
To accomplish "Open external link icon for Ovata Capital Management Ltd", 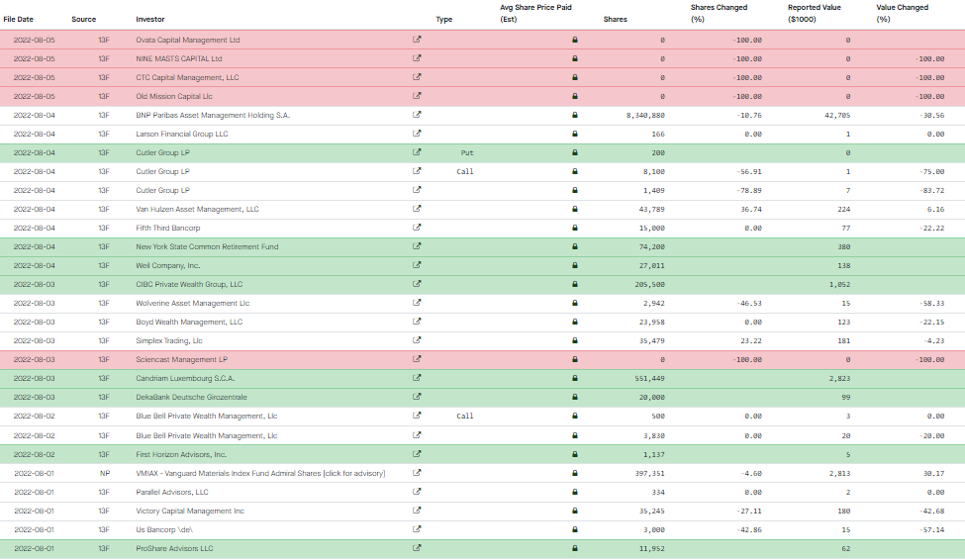I will point(417,40).
